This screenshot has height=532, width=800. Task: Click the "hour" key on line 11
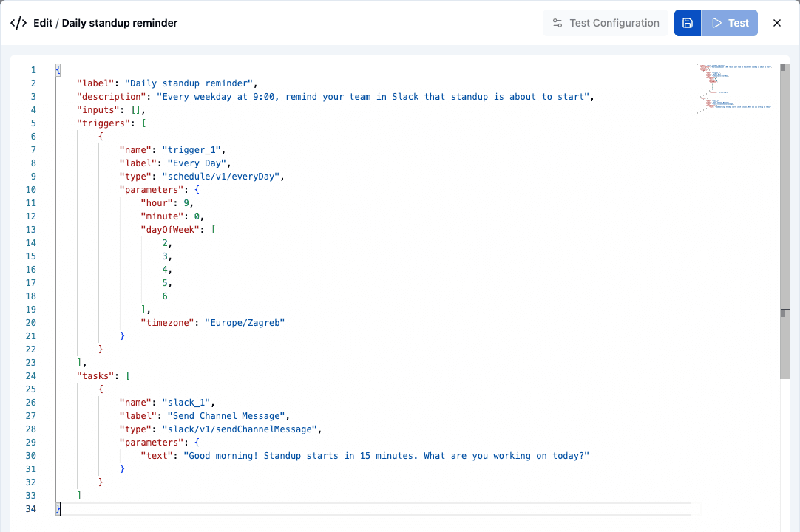157,202
